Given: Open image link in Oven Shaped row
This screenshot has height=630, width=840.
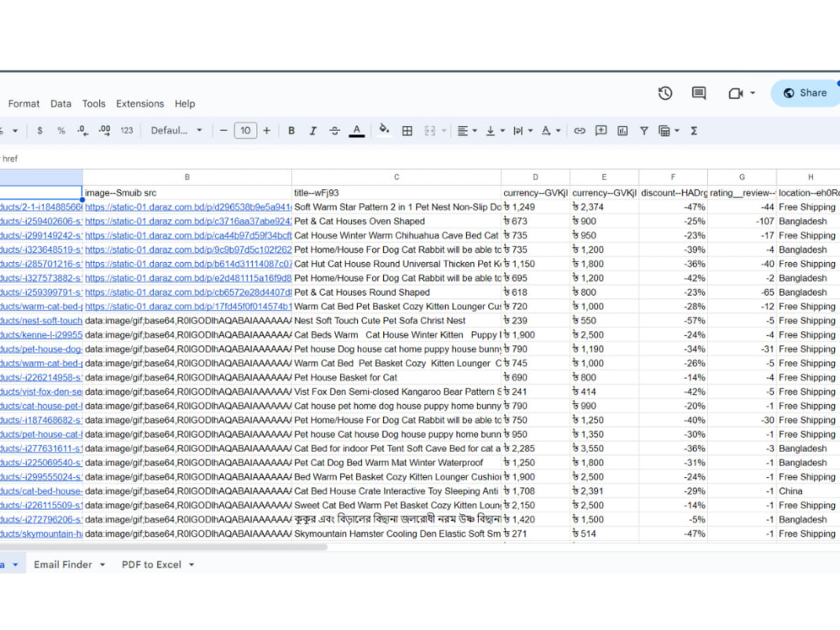Looking at the screenshot, I should point(188,221).
